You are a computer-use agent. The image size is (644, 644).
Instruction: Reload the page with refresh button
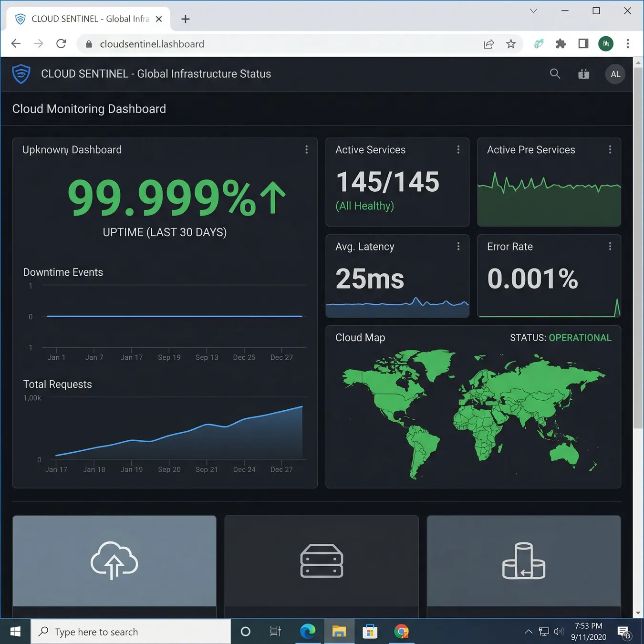(x=61, y=44)
